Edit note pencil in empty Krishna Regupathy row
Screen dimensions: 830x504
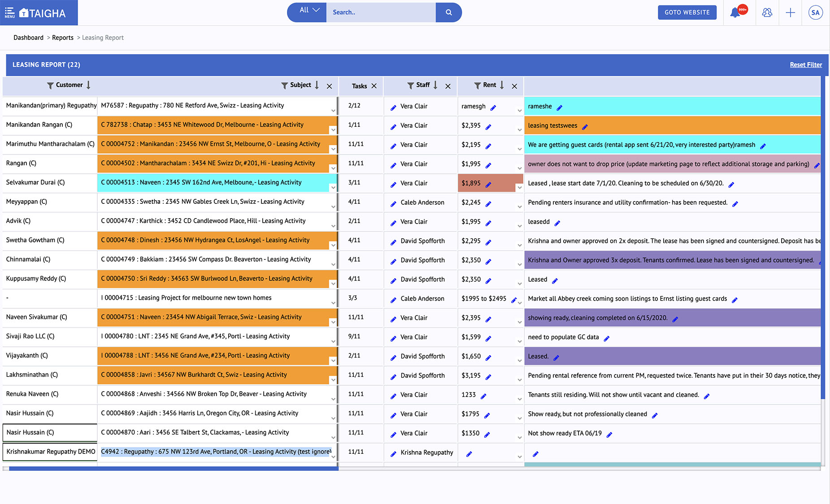(x=535, y=454)
